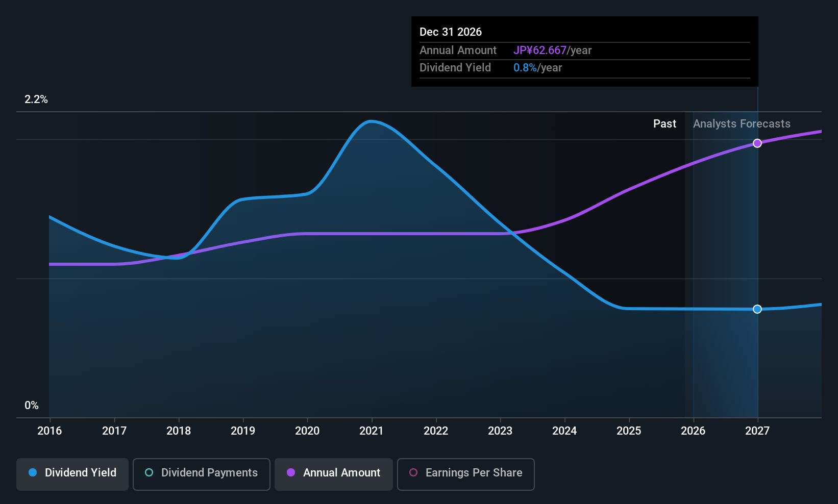The width and height of the screenshot is (838, 504).
Task: Click the Analysts Forecasts label
Action: 742,124
